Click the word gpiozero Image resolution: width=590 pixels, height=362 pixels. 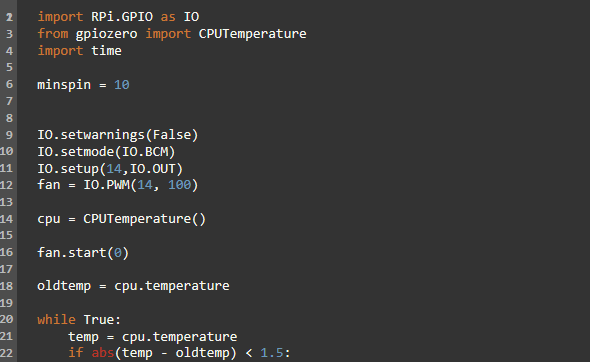tap(106, 34)
